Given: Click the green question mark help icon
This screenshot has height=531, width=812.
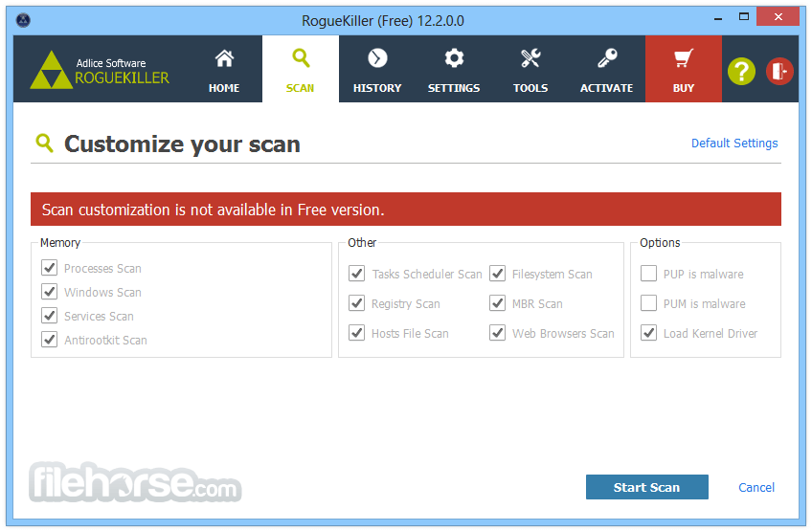Looking at the screenshot, I should (741, 71).
